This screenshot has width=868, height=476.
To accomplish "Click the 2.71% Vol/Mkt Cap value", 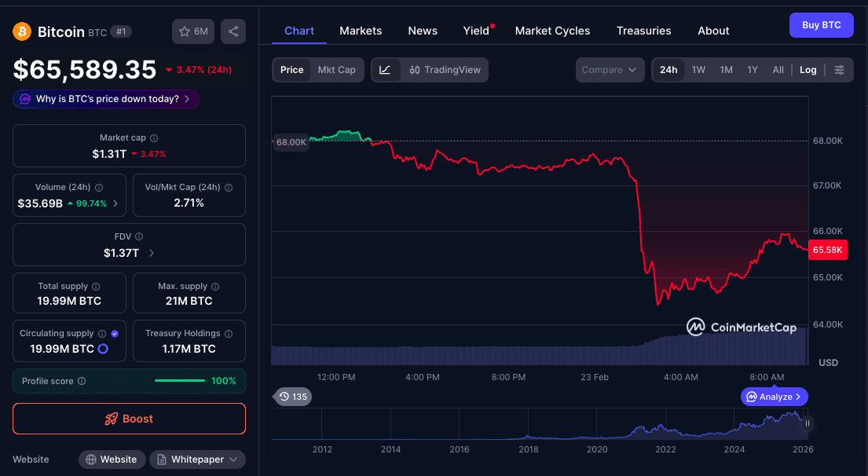I will tap(189, 203).
